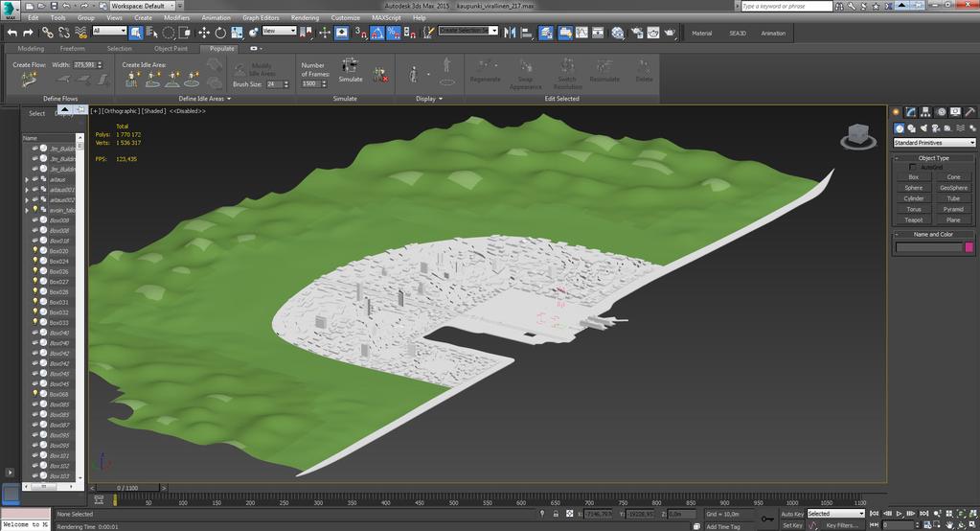Screen dimensions: 980x531
Task: Click the Cylinder primitive button
Action: coord(913,198)
